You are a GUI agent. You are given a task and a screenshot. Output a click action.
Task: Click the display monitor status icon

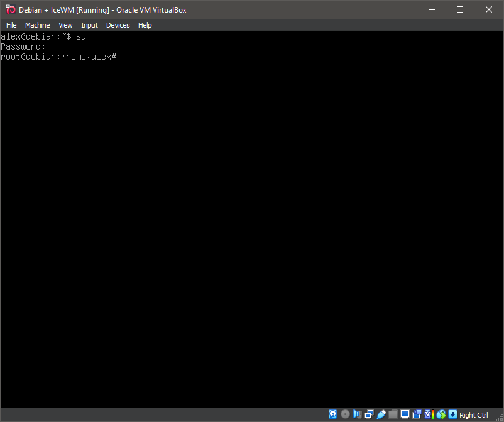(x=405, y=414)
